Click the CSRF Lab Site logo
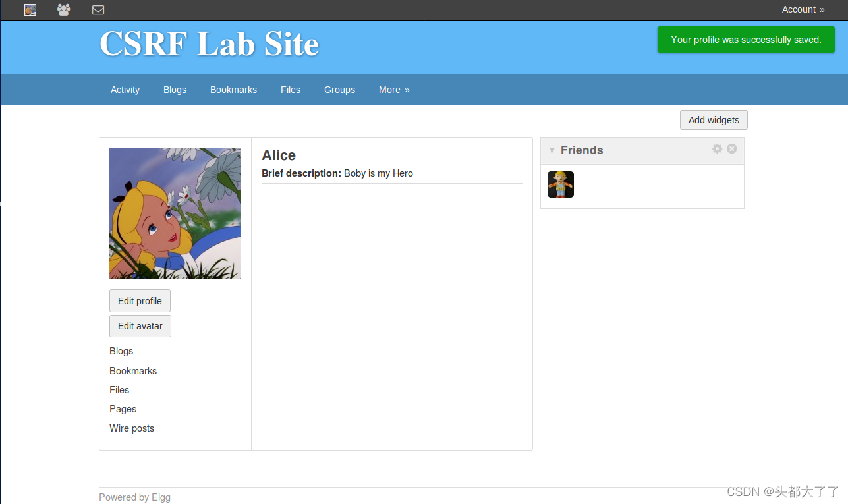 [x=209, y=45]
